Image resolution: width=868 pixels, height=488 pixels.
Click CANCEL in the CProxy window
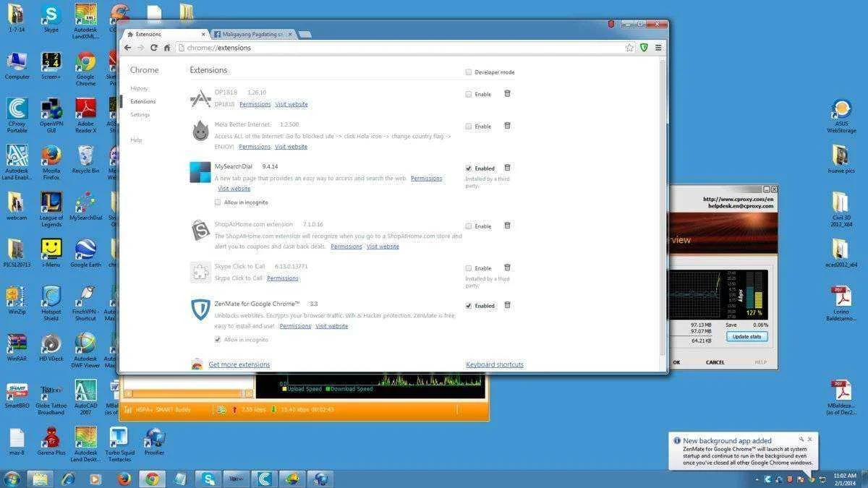coord(715,362)
